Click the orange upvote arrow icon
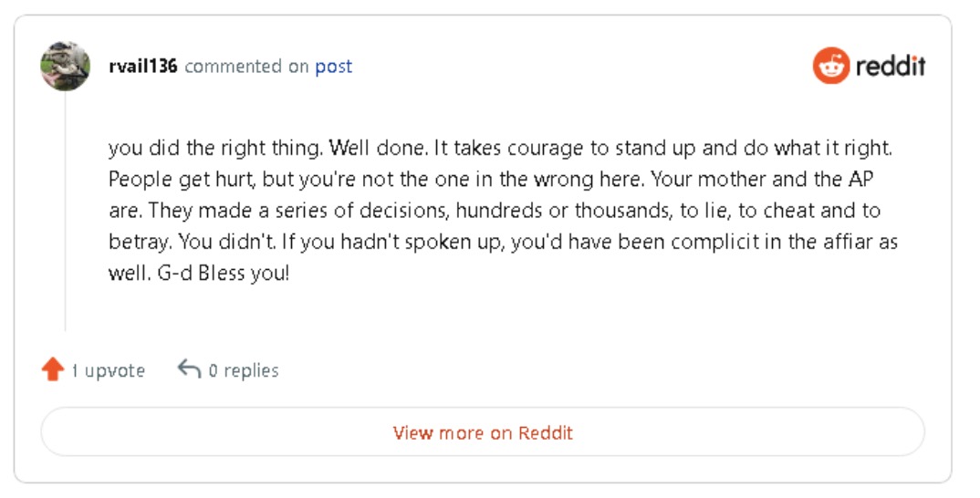The width and height of the screenshot is (980, 498). (x=52, y=369)
